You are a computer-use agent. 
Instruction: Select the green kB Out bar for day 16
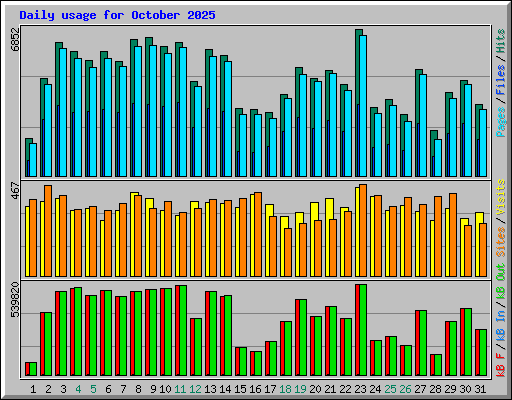tap(258, 363)
